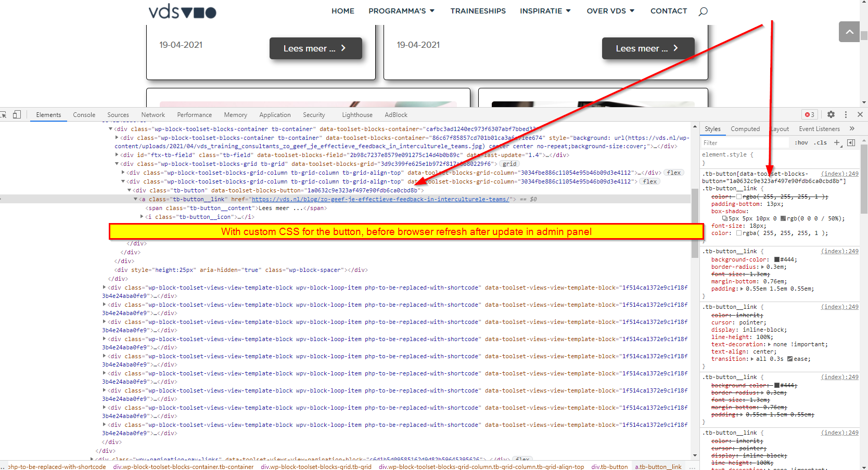Toggle element pseudo-states via :hov
This screenshot has width=868, height=470.
point(801,142)
